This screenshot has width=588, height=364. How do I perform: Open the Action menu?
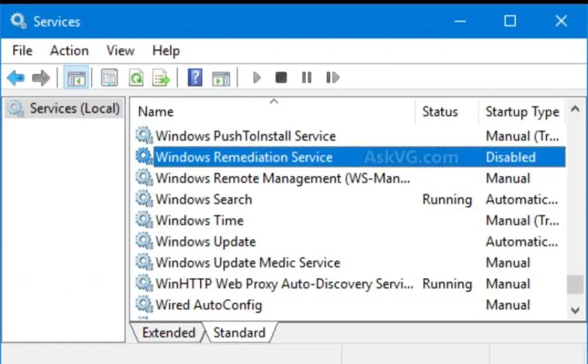(68, 51)
